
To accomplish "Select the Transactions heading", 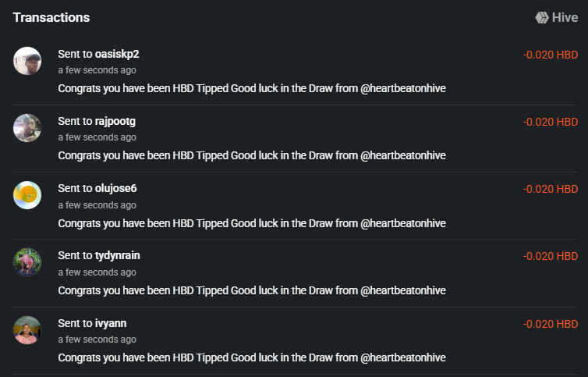I will (x=51, y=17).
